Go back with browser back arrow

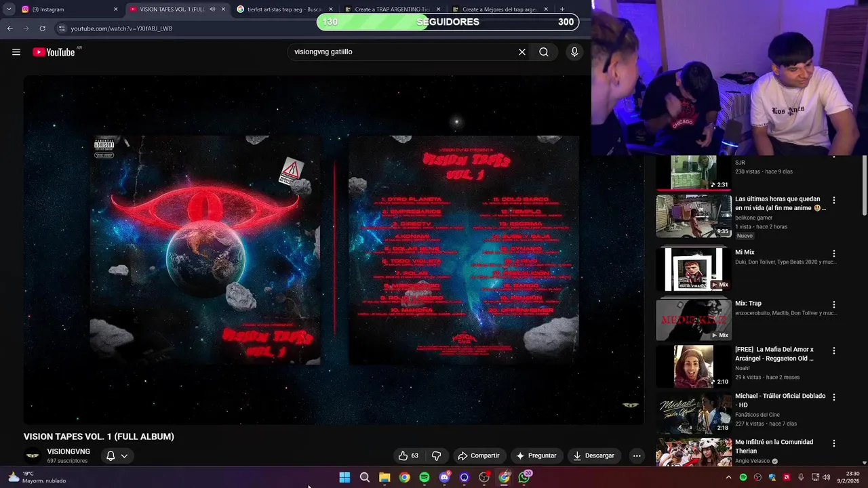[9, 28]
